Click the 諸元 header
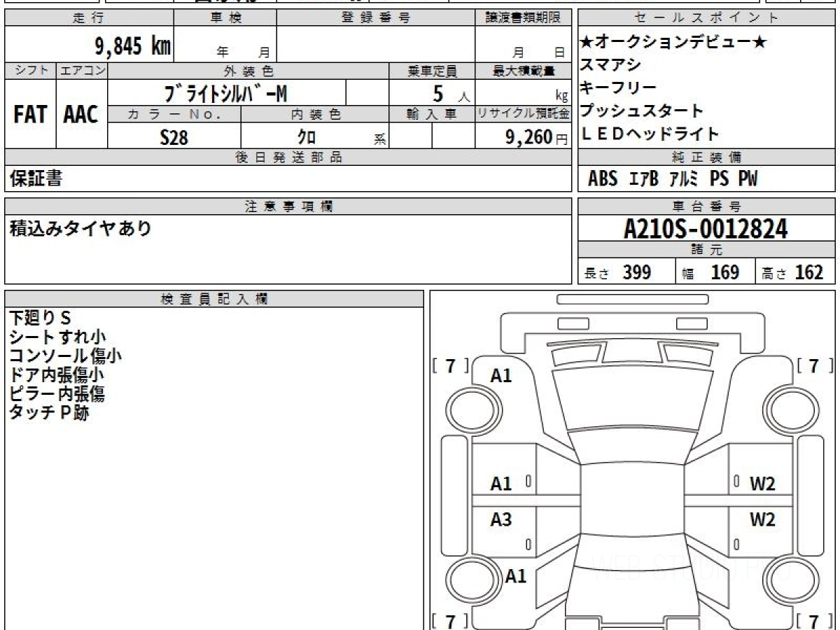 coord(706,251)
